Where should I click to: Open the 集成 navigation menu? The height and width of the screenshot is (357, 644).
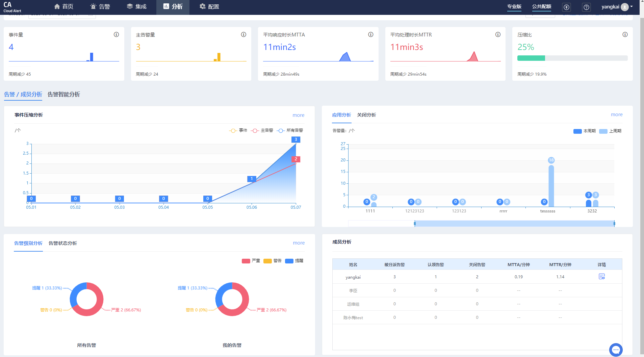(x=136, y=7)
